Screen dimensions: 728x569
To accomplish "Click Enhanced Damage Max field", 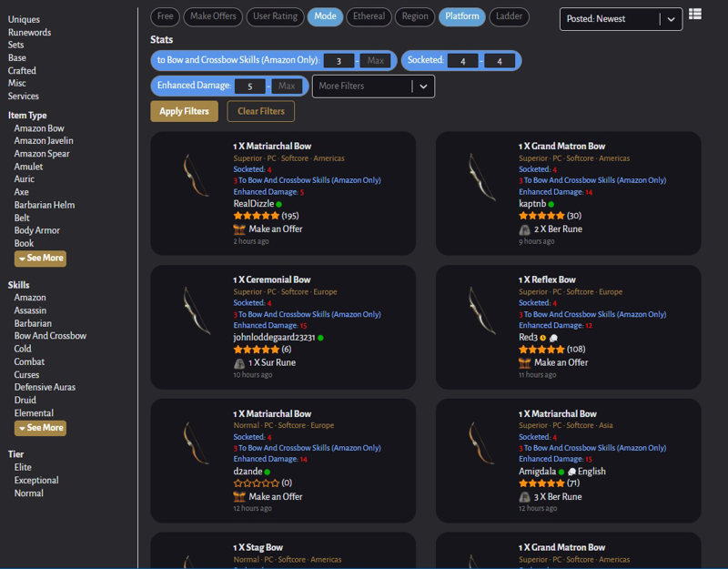I will click(287, 86).
